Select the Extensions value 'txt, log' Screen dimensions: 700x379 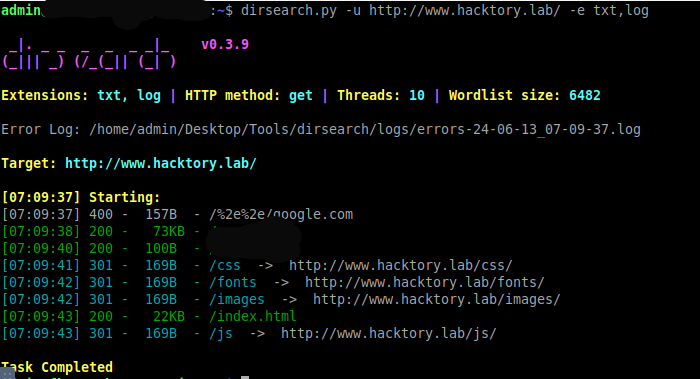tap(129, 95)
